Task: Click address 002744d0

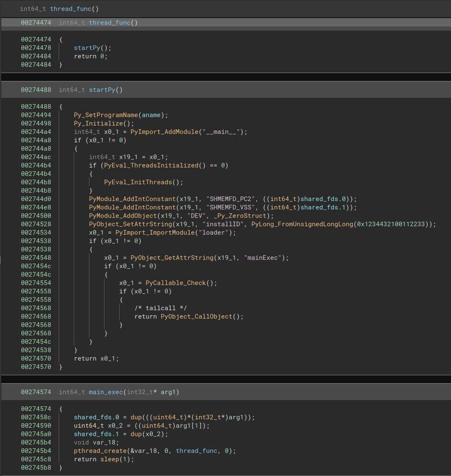Action: pos(36,199)
